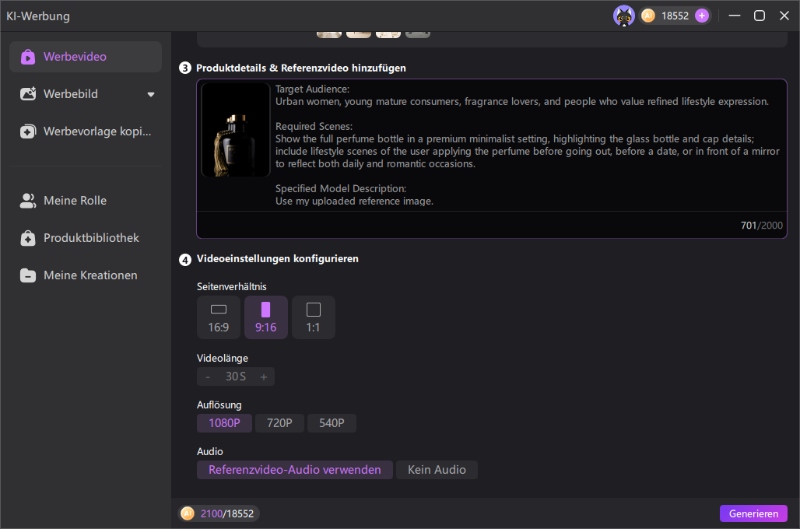Select Kein Audio option
This screenshot has width=800, height=529.
coord(437,470)
